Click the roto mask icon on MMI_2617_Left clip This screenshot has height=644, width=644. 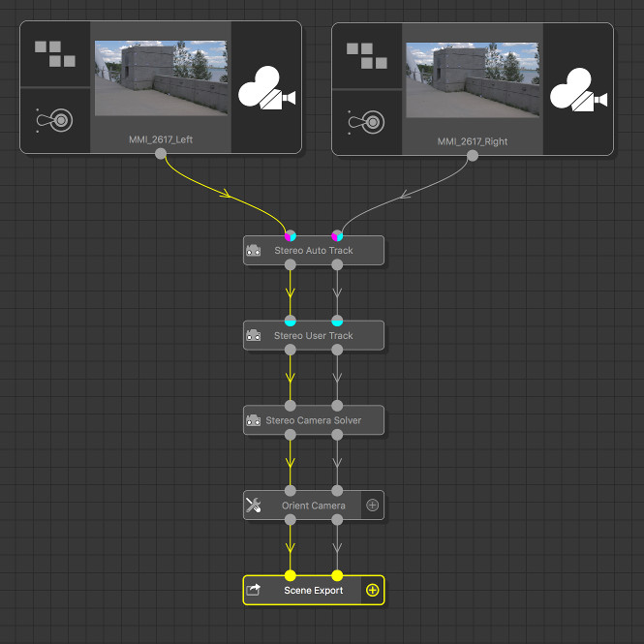pos(54,120)
